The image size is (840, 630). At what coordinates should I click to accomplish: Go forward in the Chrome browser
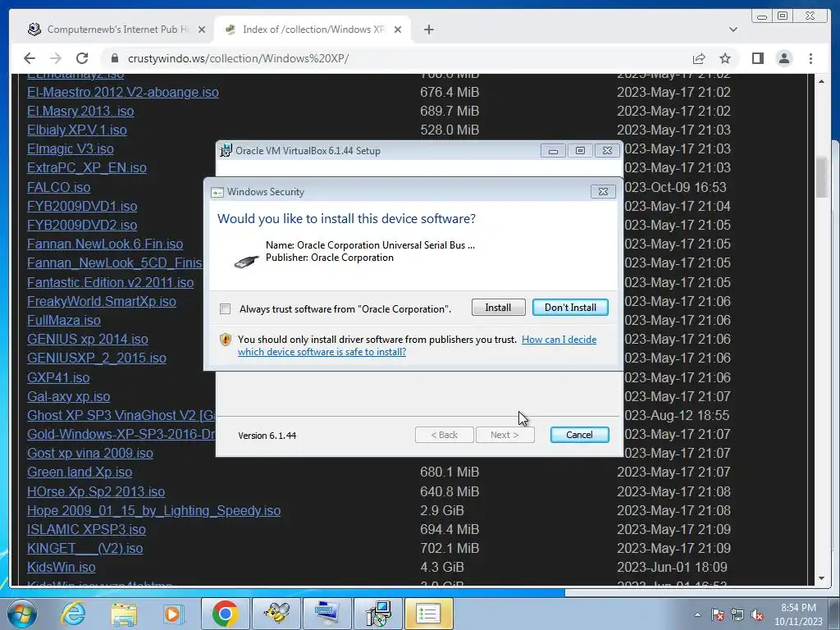point(55,58)
